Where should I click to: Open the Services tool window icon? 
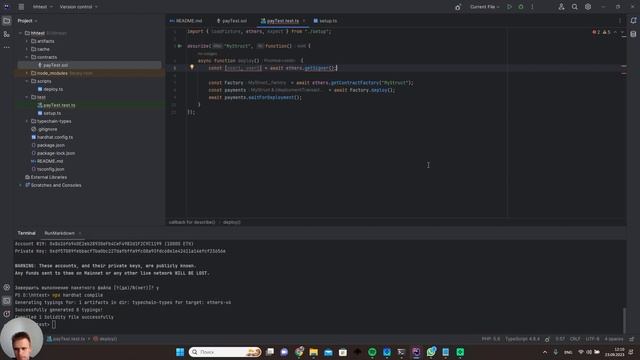point(7,287)
